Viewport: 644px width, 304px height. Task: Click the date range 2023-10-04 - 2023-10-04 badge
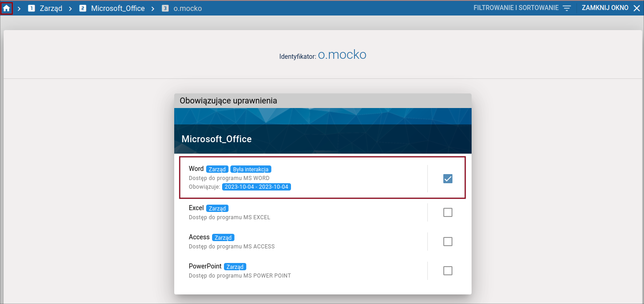pyautogui.click(x=256, y=187)
